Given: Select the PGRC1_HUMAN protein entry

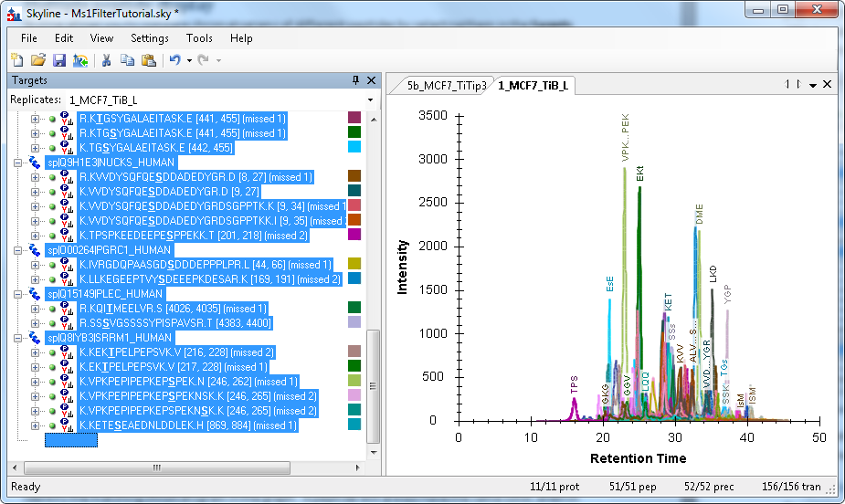Looking at the screenshot, I should coord(108,249).
